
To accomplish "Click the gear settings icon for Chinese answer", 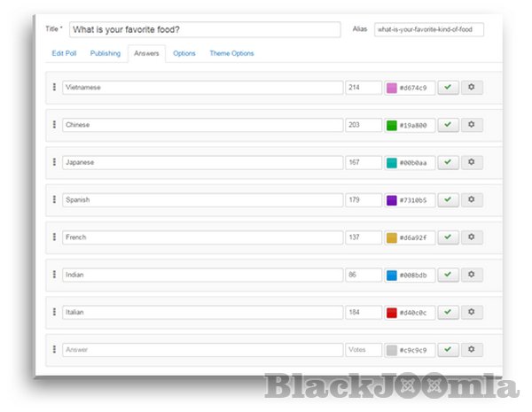I will point(472,125).
